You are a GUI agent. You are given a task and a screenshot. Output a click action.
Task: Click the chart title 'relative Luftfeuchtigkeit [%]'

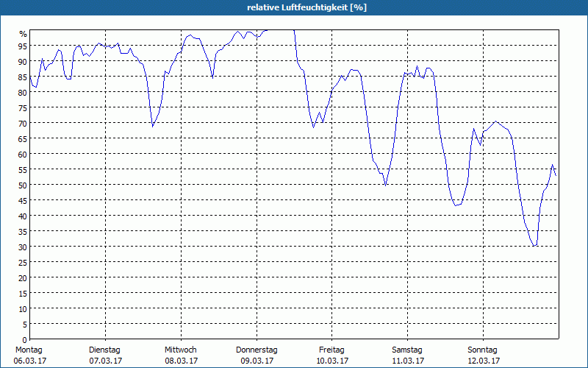306,7
